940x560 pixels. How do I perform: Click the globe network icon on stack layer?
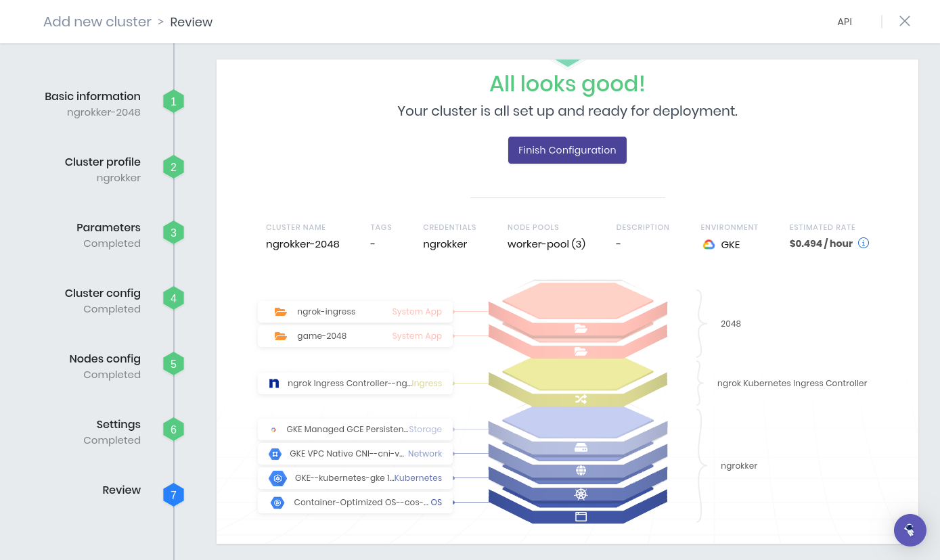(581, 471)
